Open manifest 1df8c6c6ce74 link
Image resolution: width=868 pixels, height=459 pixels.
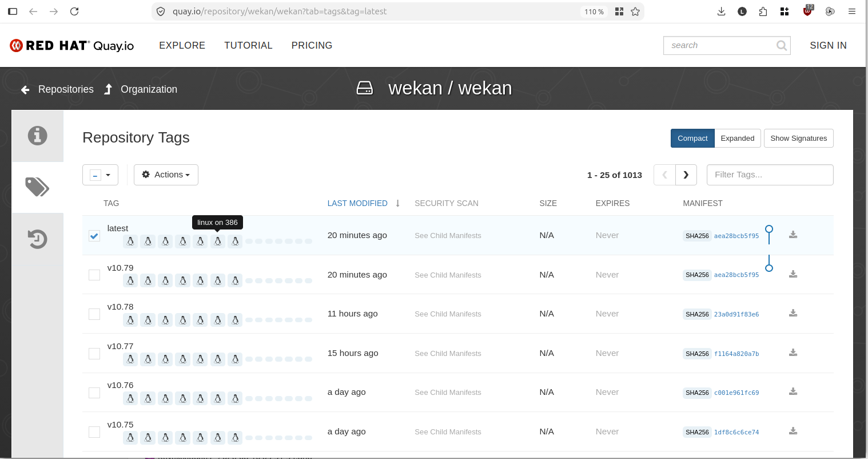[x=736, y=432]
